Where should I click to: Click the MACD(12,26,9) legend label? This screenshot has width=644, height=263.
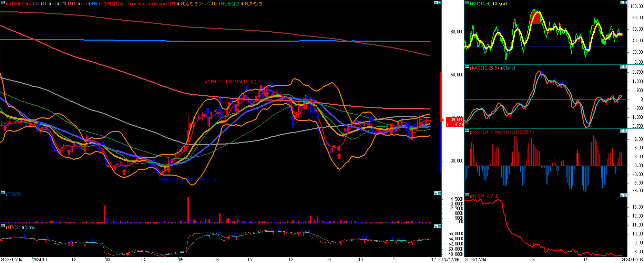[x=485, y=68]
